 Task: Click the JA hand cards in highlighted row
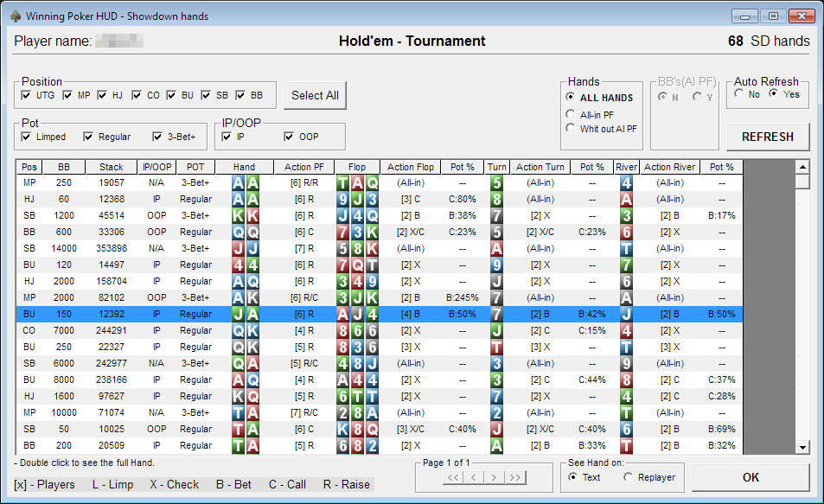tap(246, 315)
